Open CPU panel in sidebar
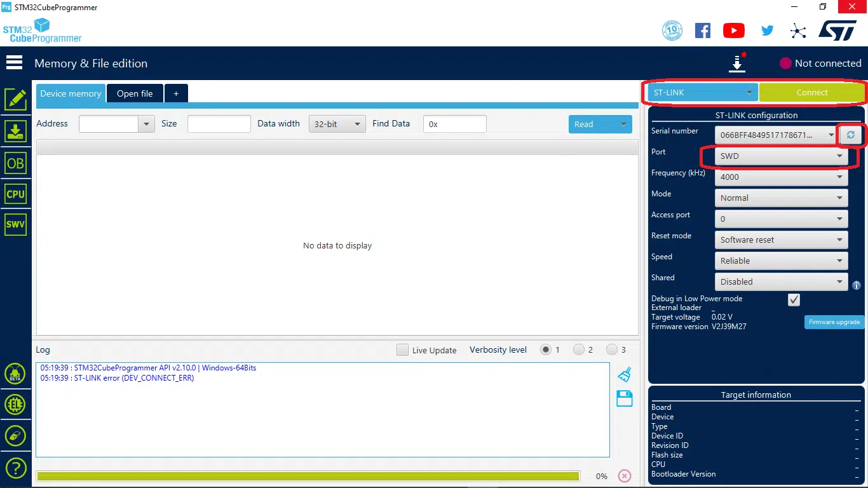868x488 pixels. click(15, 194)
